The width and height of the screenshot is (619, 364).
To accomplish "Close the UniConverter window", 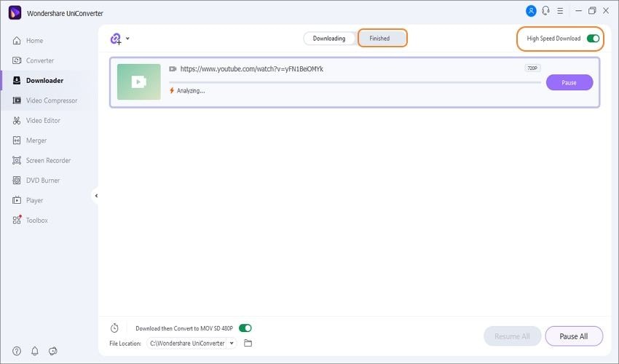I will (x=606, y=11).
